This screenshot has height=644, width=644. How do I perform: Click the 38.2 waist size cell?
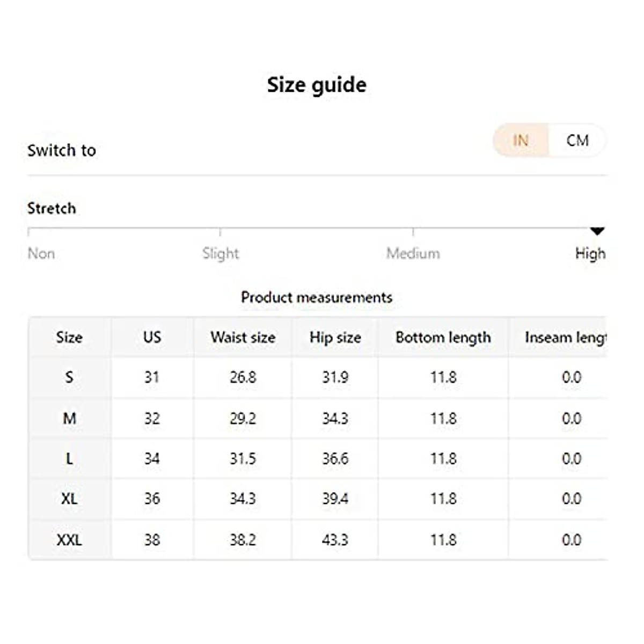point(243,540)
